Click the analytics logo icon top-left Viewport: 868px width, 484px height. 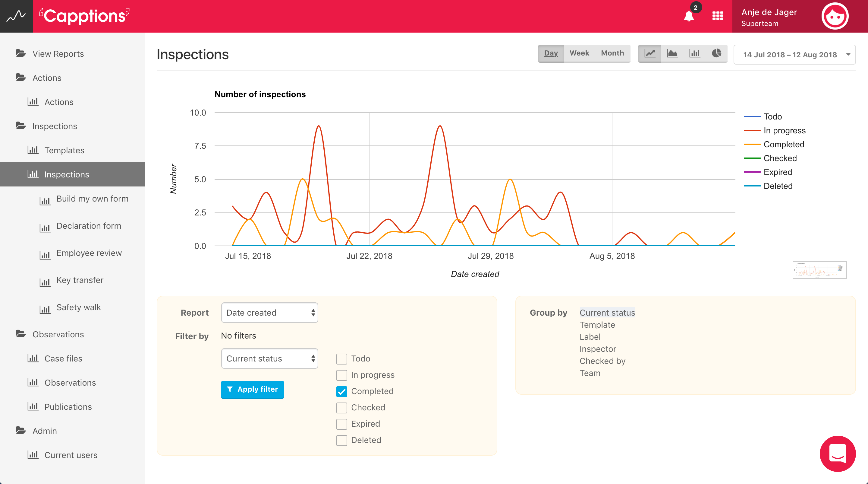pyautogui.click(x=16, y=16)
